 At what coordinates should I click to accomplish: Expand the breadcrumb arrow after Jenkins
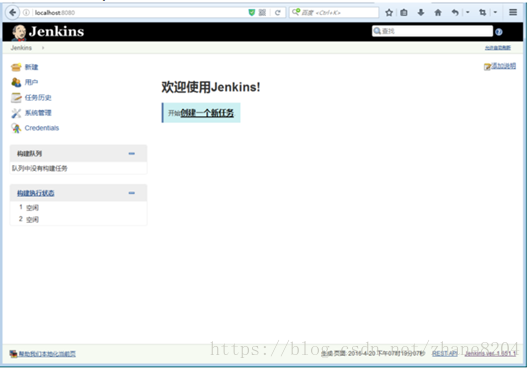pos(43,48)
